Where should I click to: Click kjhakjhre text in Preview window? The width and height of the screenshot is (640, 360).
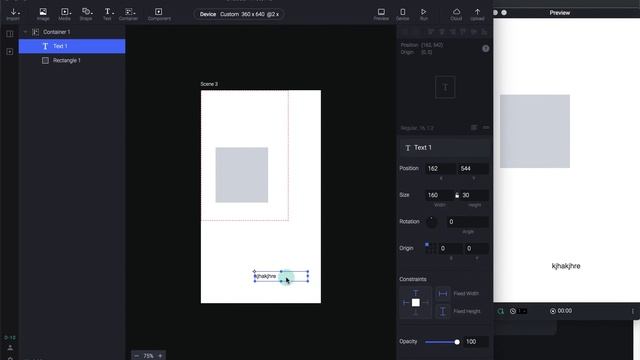[x=566, y=266]
